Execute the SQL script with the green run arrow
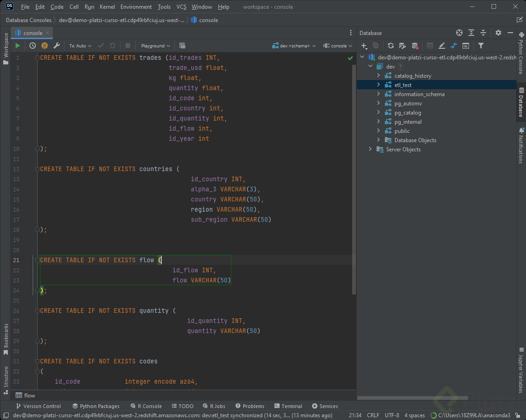Screen dimensions: 526x420 [x=17, y=46]
